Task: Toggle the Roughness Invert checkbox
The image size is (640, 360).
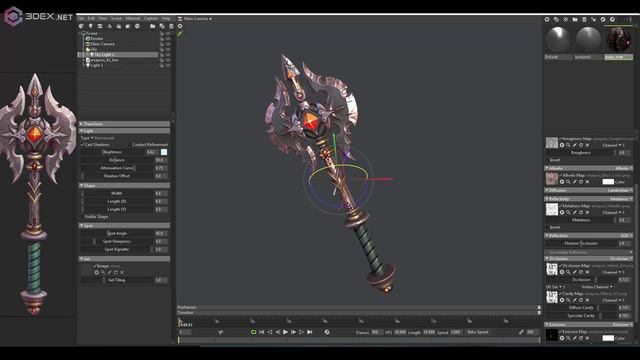Action: pos(548,160)
